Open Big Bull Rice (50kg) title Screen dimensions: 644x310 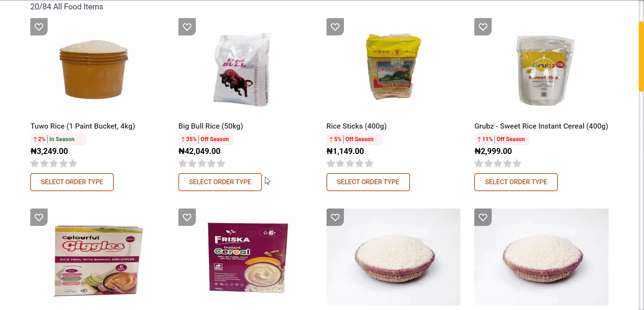click(x=211, y=126)
